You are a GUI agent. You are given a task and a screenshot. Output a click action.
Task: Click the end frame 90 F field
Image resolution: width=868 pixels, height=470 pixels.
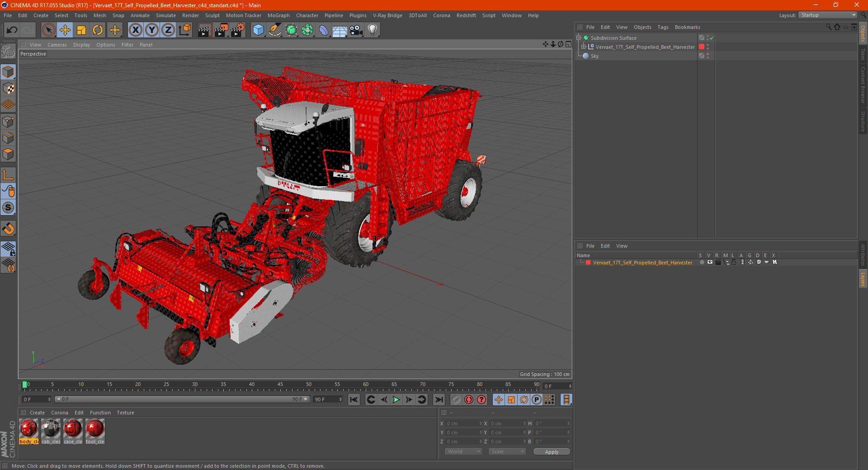tap(328, 399)
